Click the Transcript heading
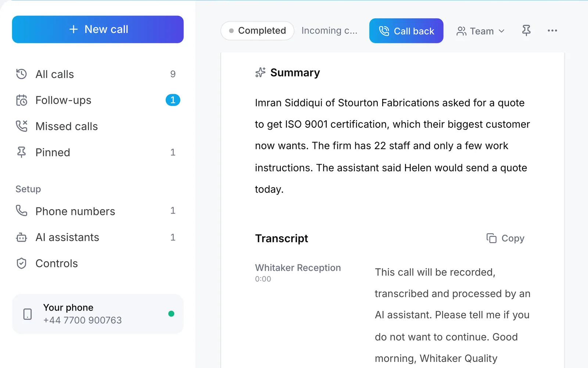The image size is (588, 368). (x=282, y=238)
